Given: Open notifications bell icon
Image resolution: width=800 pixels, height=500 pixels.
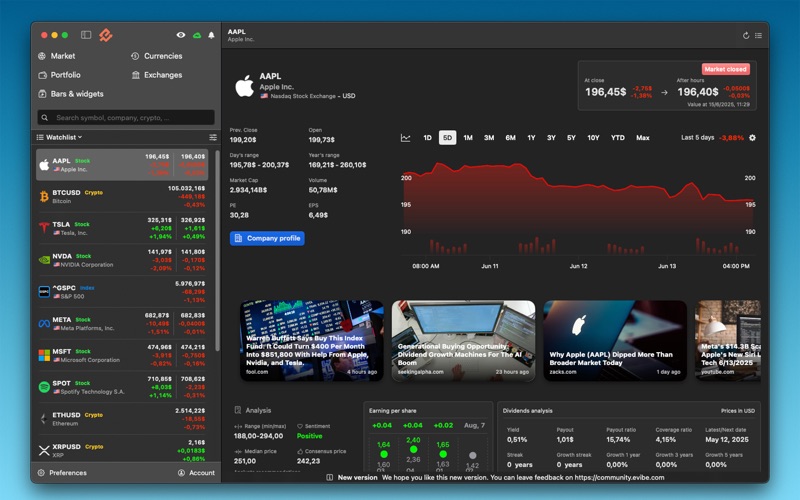Looking at the screenshot, I should click(211, 35).
